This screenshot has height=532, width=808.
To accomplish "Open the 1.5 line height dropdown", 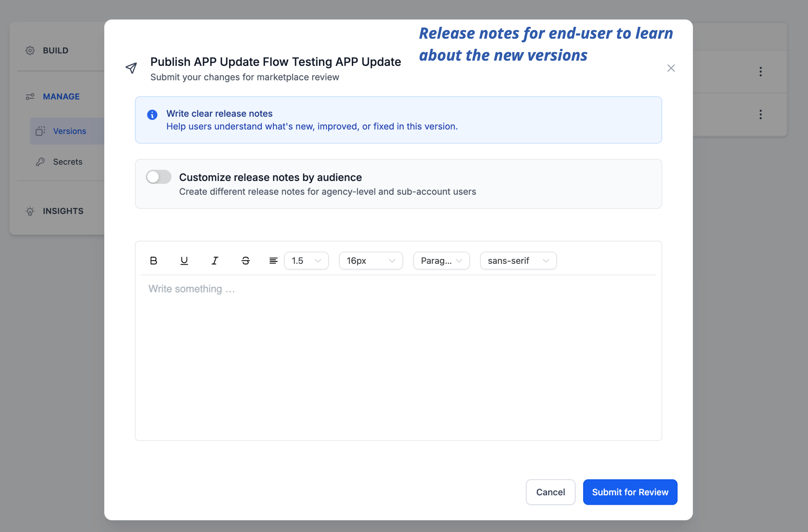I will [x=306, y=261].
